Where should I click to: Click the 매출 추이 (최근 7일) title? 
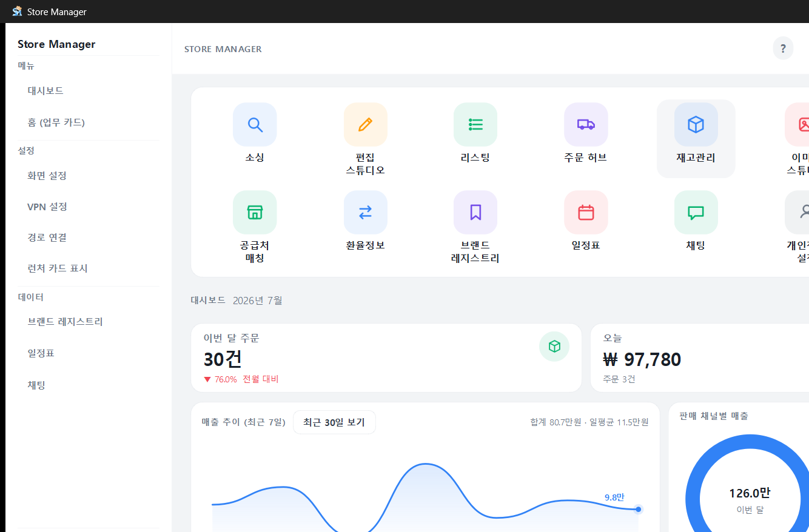tap(243, 422)
